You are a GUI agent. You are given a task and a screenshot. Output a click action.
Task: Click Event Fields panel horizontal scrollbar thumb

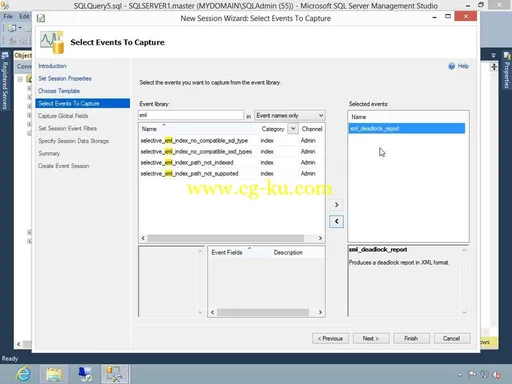pos(263,312)
